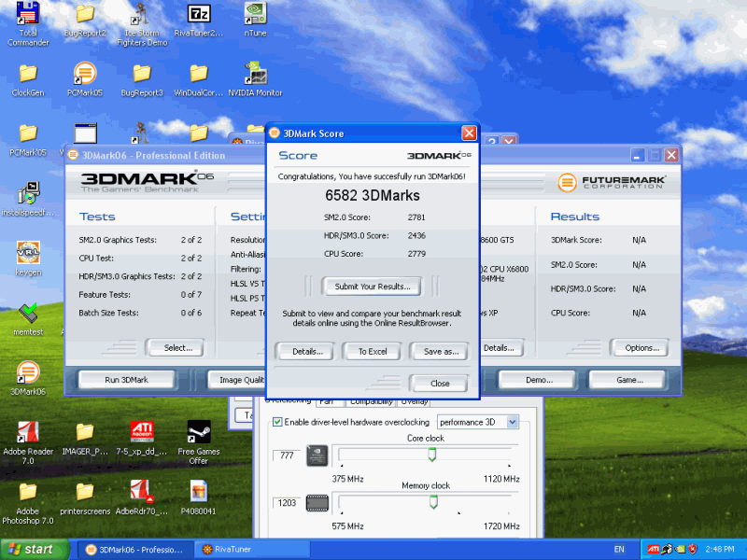Export score with To Excel button
Viewport: 747px width, 560px height.
(373, 352)
